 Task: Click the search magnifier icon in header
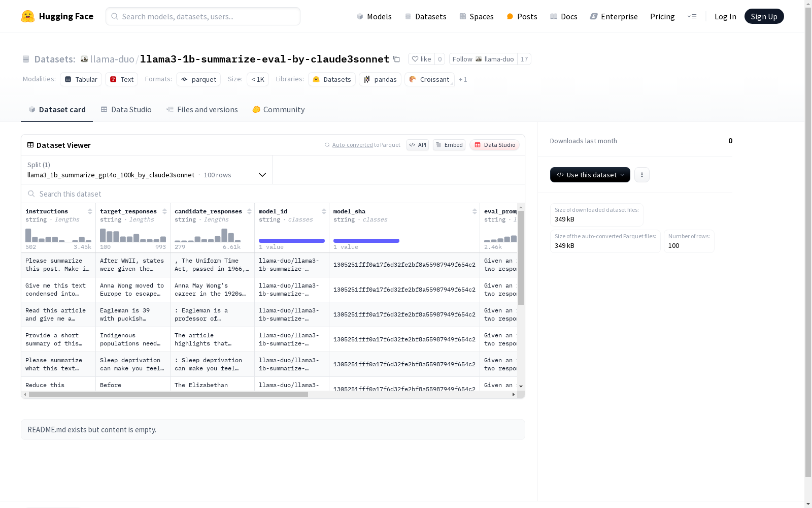(x=115, y=16)
